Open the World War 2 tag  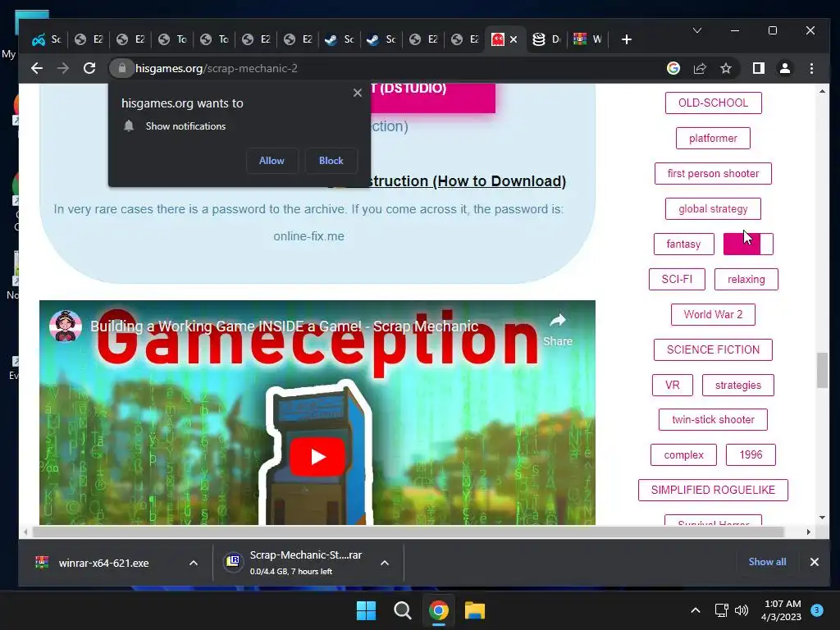(713, 314)
